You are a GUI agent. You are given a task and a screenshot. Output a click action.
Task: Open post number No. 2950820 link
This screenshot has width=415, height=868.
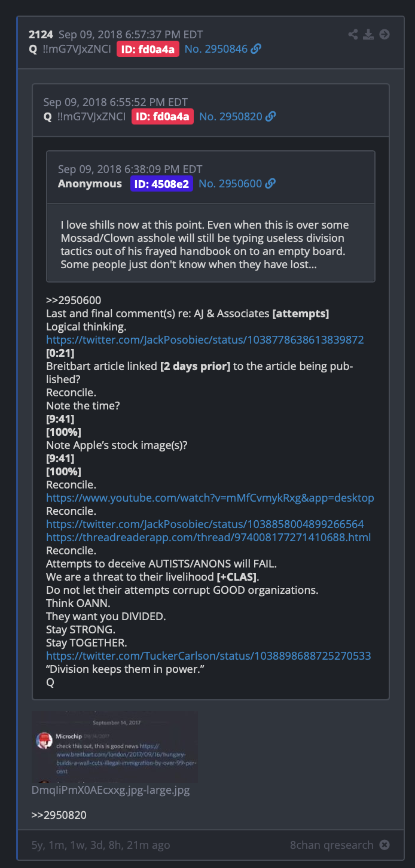pos(231,117)
